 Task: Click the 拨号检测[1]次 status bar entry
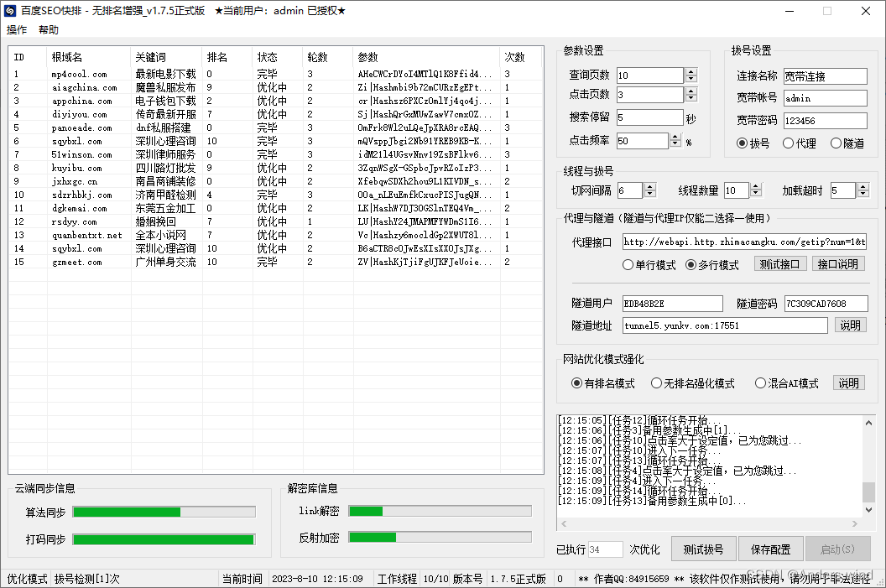87,579
